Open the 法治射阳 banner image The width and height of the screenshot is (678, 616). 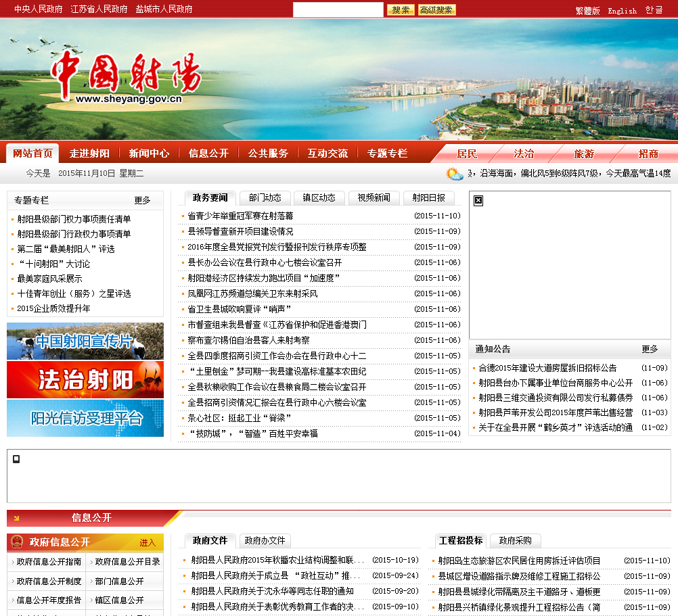(x=85, y=380)
